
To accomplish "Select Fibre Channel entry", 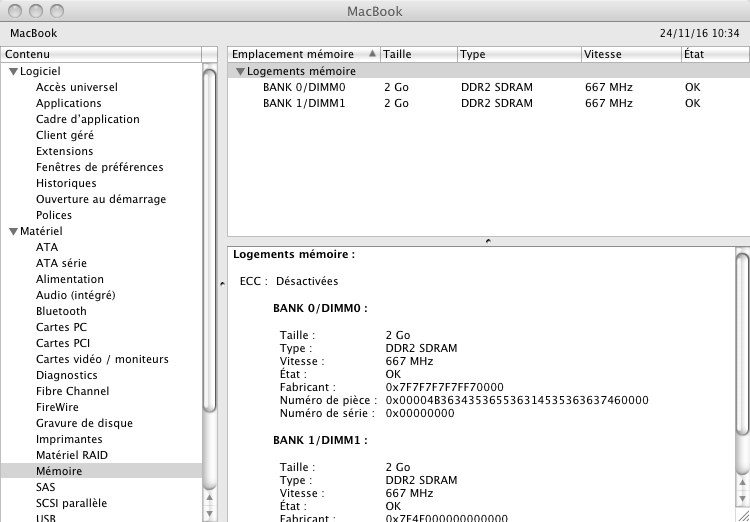I will click(72, 391).
